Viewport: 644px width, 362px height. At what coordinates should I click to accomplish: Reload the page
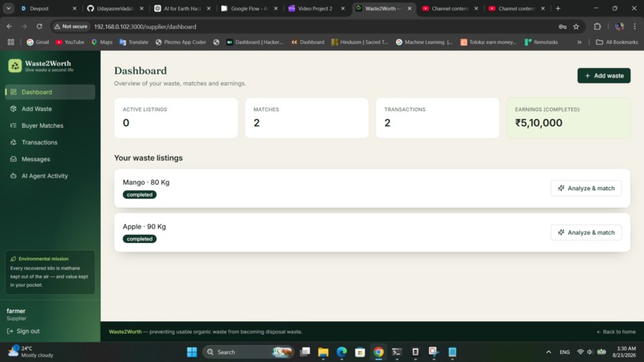(39, 26)
